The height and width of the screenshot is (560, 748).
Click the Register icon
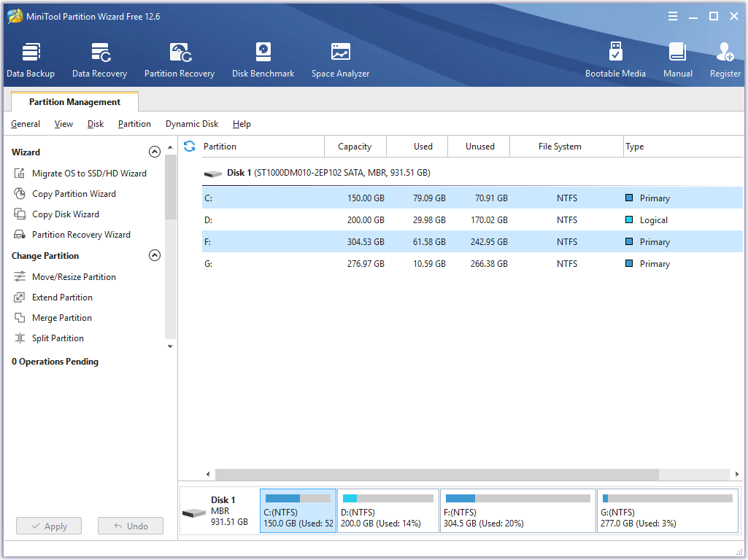click(725, 58)
